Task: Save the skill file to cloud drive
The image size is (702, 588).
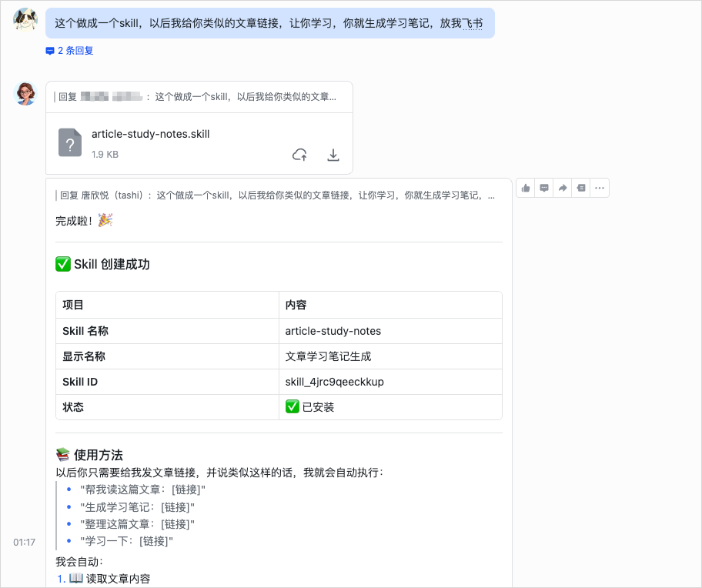Action: coord(299,154)
